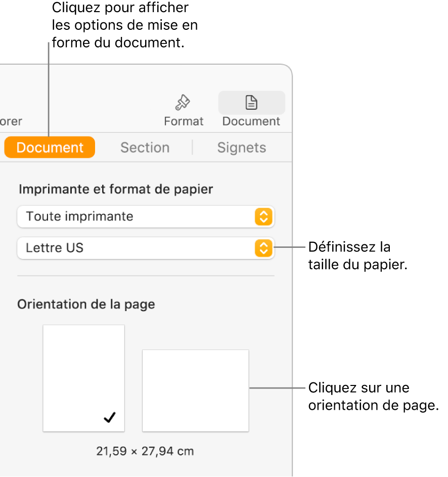The height and width of the screenshot is (477, 448).
Task: Select the orange Document tab
Action: click(x=50, y=148)
